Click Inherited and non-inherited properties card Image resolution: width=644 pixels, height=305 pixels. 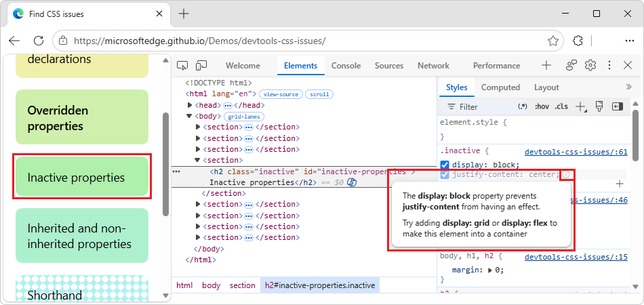[x=82, y=236]
